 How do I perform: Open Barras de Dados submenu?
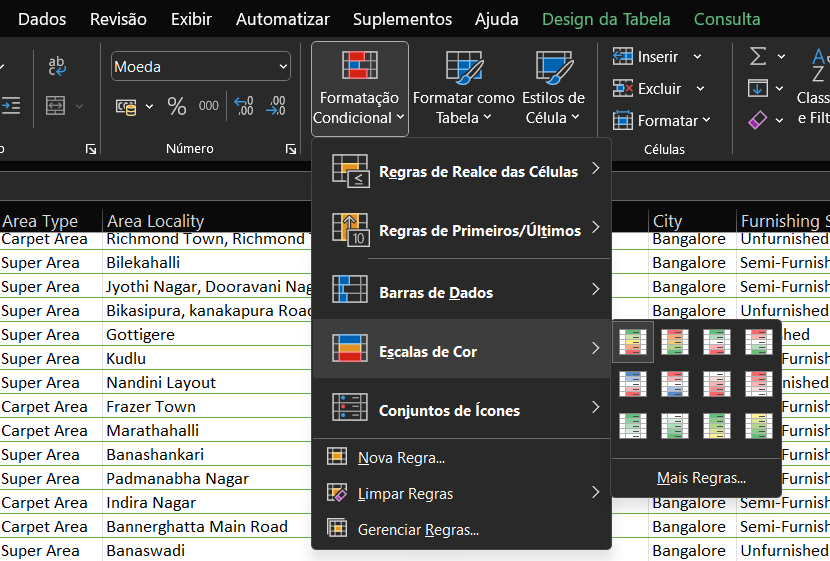coord(462,289)
